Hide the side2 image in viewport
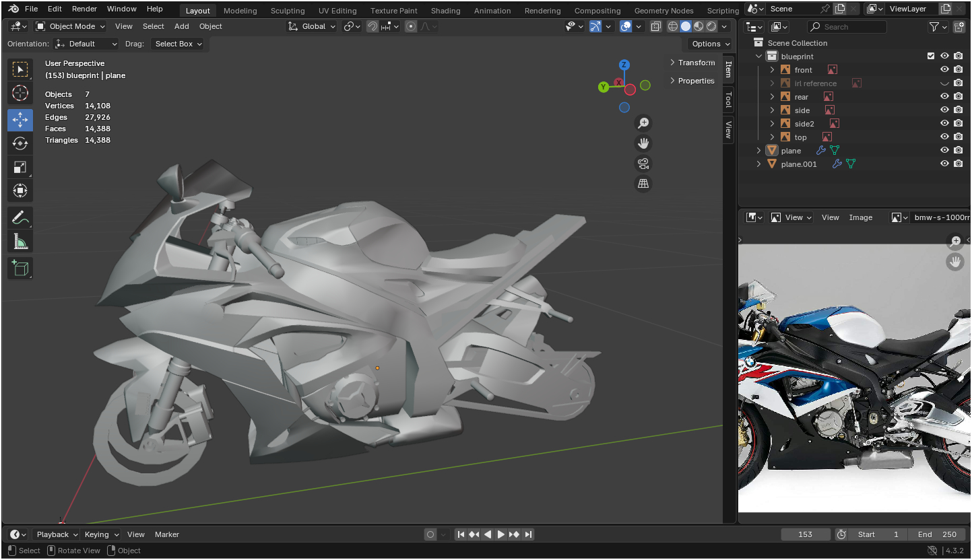972x560 pixels. 945,124
